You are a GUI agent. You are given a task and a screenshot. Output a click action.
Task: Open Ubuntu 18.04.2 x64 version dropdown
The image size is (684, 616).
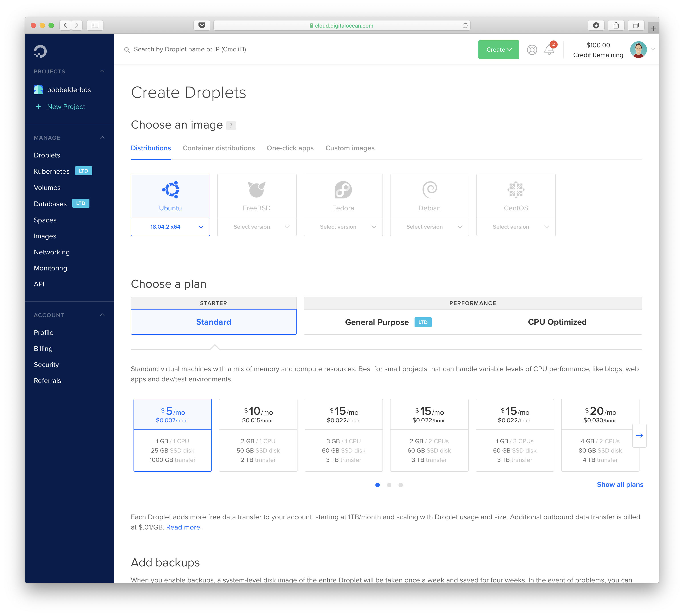coord(170,227)
